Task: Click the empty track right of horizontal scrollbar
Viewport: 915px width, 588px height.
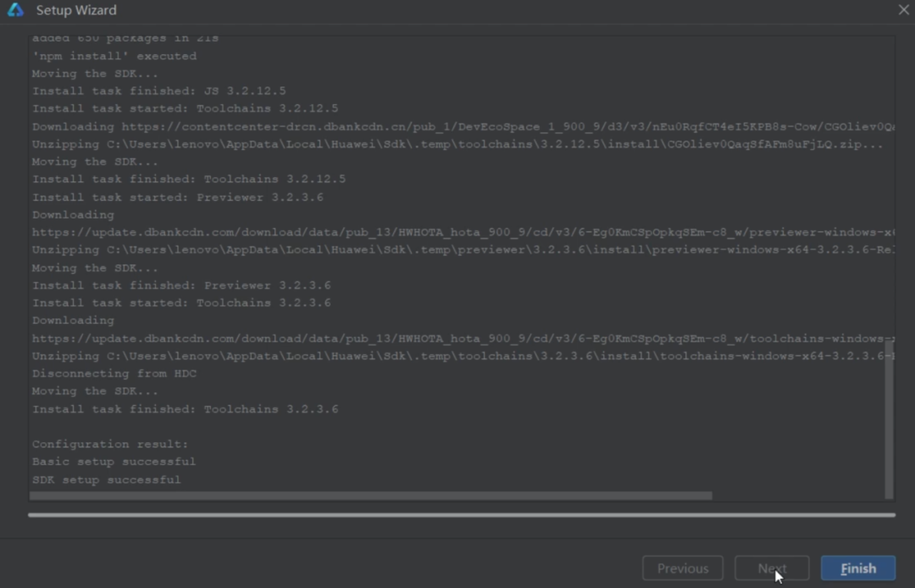Action: point(796,496)
